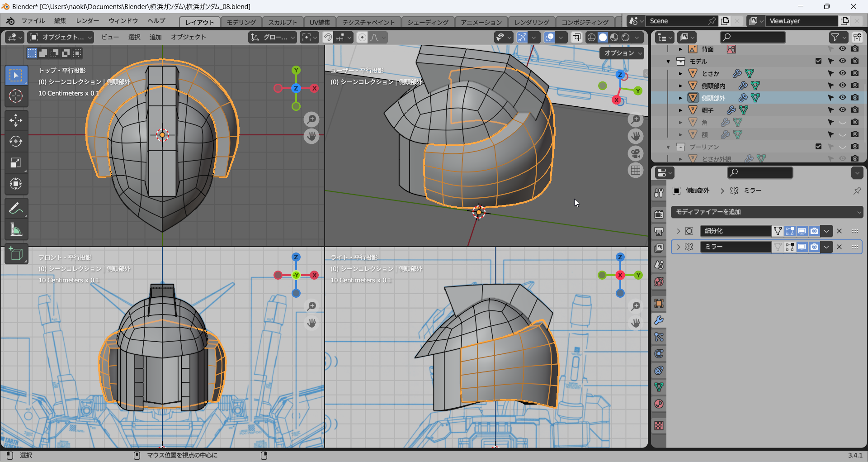Toggle camera view in the user perspective viewport

[x=636, y=153]
